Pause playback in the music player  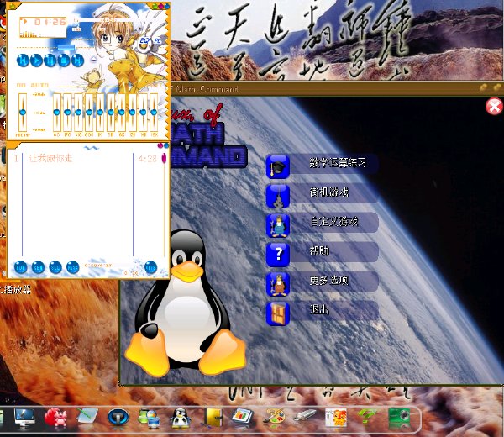click(x=50, y=61)
